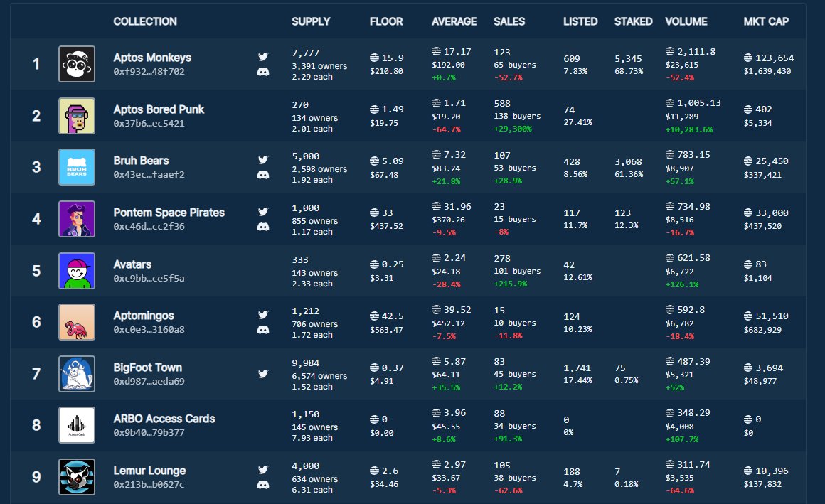The image size is (825, 504).
Task: Click Aptos Bored Punk avatar thumbnail
Action: (77, 116)
